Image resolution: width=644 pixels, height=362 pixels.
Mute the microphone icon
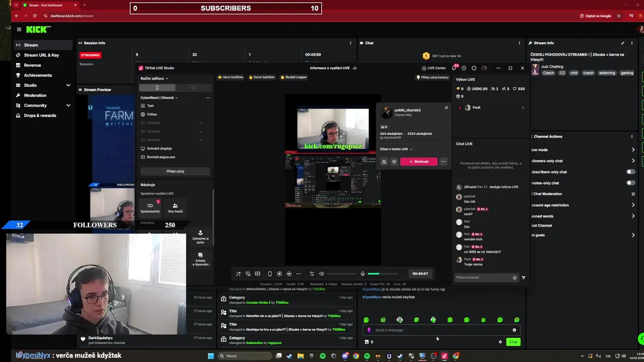[x=362, y=274]
